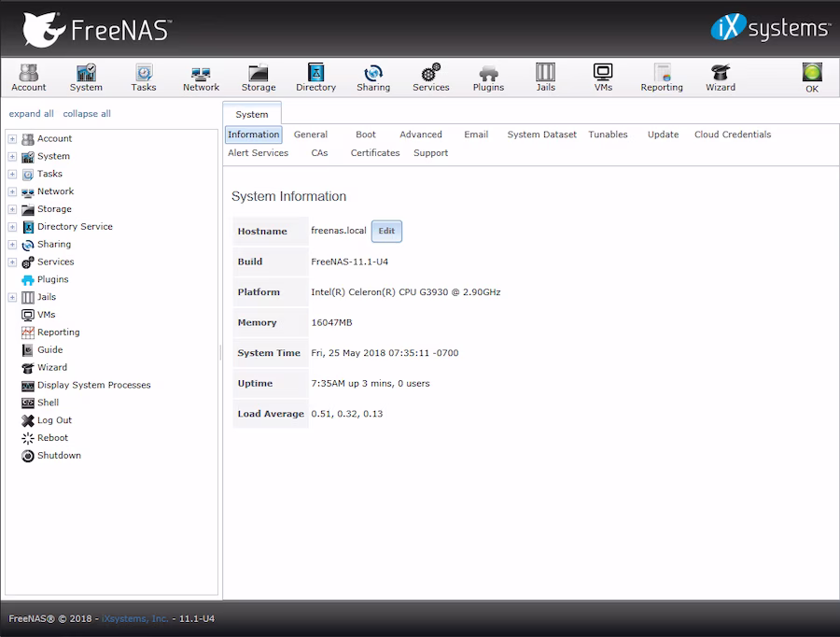This screenshot has width=840, height=637.
Task: Click the iXsystems logo in the header
Action: pos(770,27)
